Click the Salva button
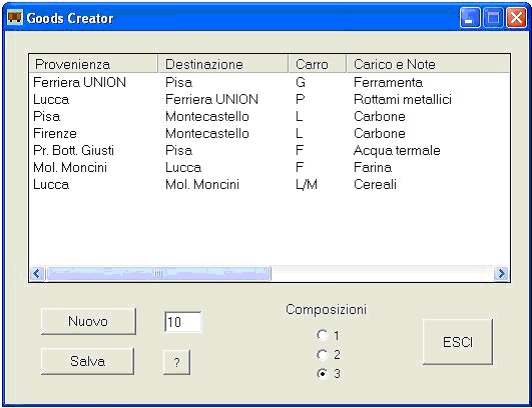This screenshot has height=408, width=532. click(88, 361)
